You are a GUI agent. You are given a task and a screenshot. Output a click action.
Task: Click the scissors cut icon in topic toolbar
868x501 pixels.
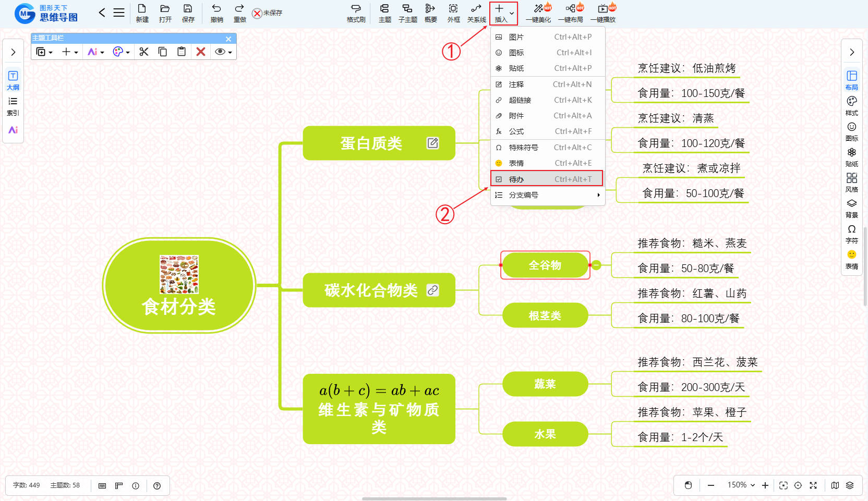click(144, 52)
